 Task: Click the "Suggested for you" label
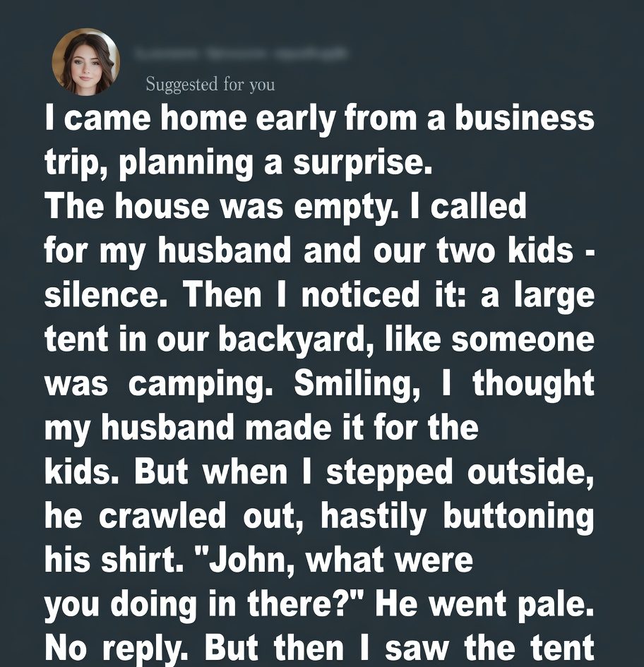[210, 85]
